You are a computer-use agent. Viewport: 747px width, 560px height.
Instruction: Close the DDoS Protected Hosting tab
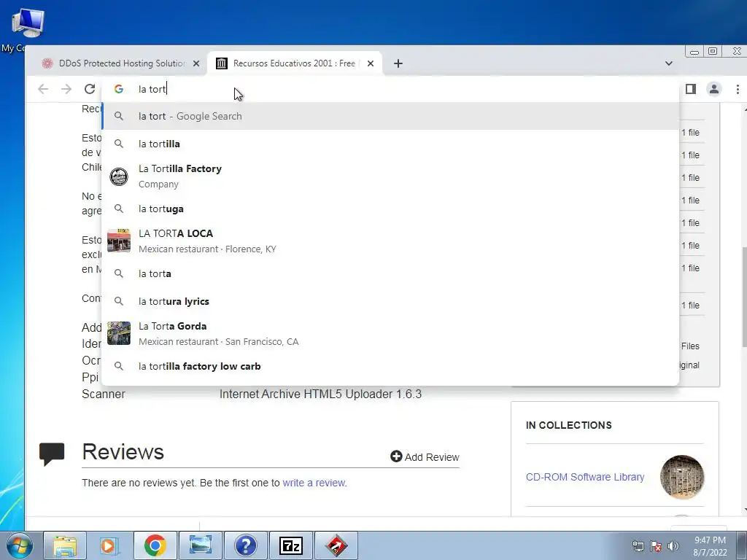point(196,63)
